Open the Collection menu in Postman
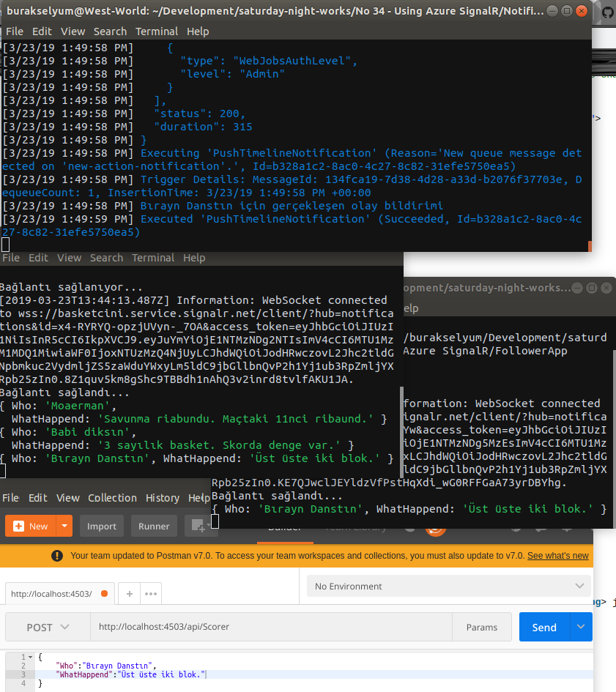This screenshot has height=692, width=616. [x=112, y=498]
